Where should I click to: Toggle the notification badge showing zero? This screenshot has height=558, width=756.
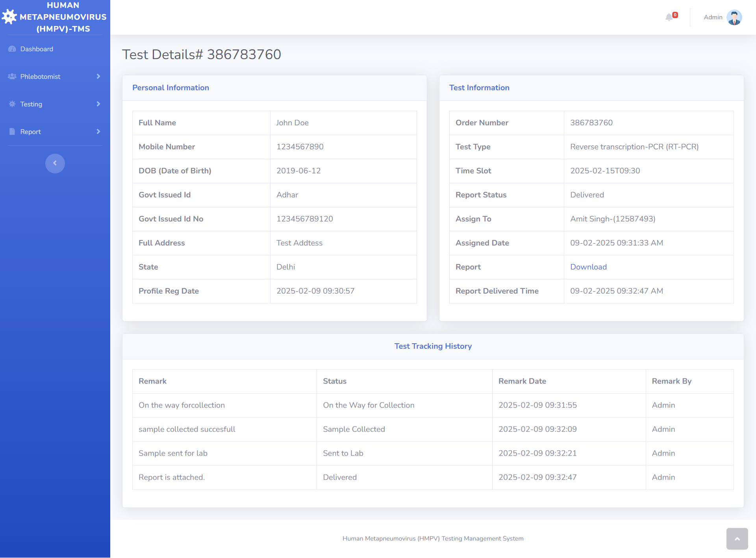[x=674, y=14]
